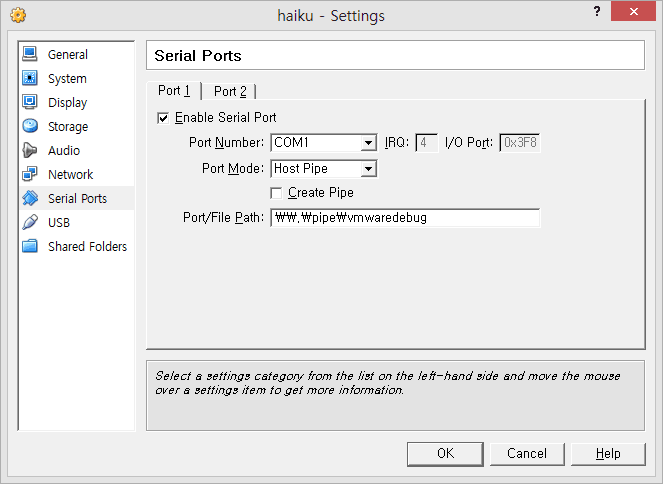
Task: Open the Help button
Action: 608,453
